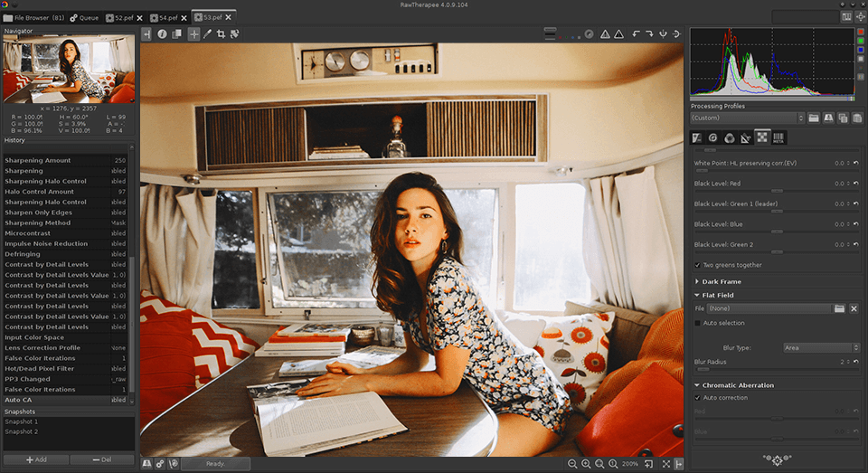Reset Black Level: Red value
Viewport: 868px width, 473px height.
coord(856,184)
